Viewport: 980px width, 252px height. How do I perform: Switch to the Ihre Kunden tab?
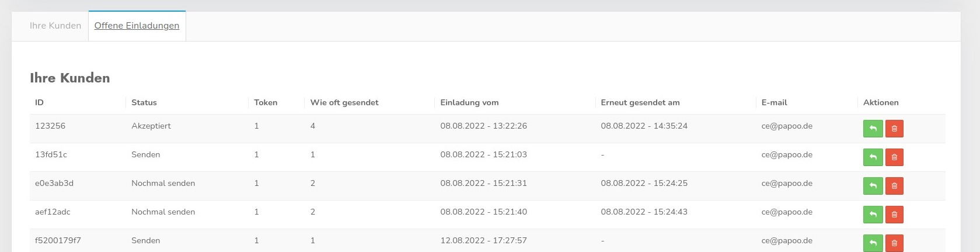(55, 26)
